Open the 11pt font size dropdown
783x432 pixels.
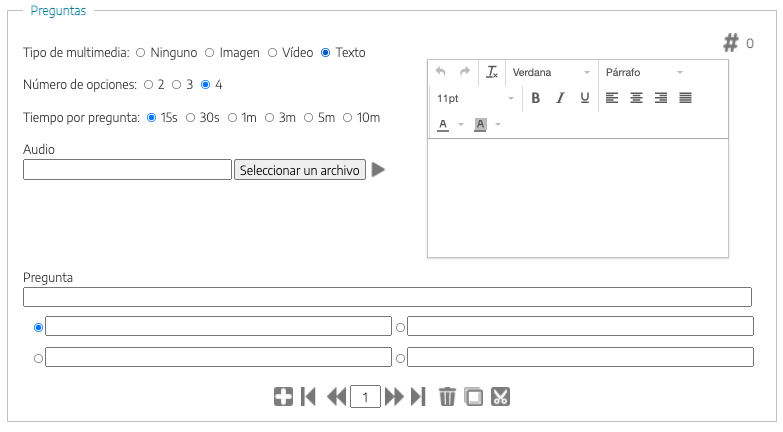tap(475, 98)
